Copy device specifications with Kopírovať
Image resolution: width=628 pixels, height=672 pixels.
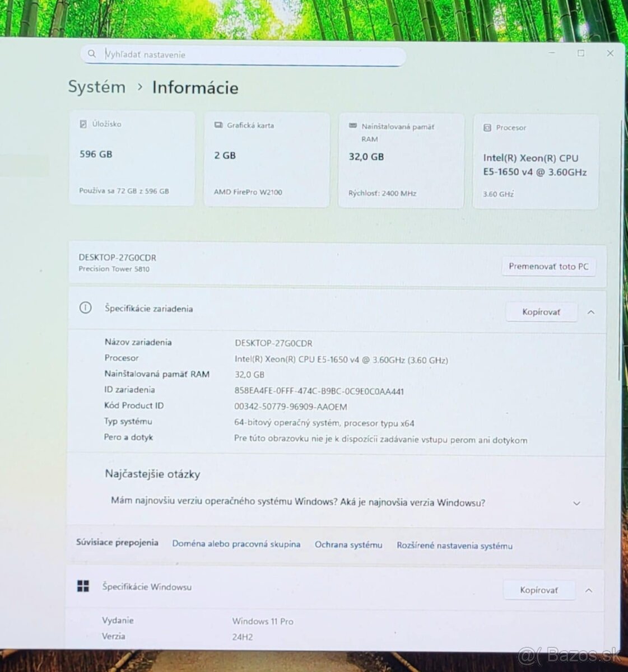click(541, 312)
